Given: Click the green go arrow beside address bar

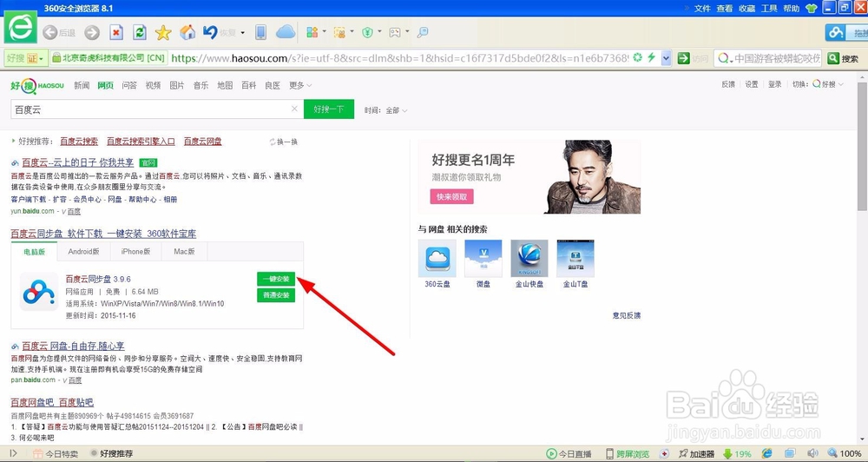Looking at the screenshot, I should [x=684, y=58].
